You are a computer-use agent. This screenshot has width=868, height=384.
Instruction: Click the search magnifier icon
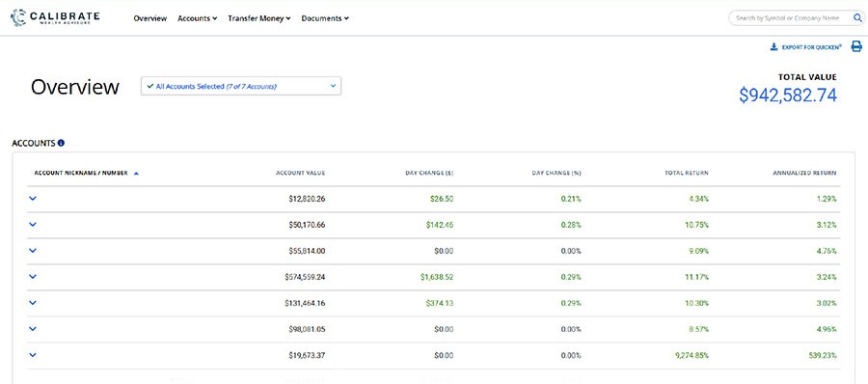click(857, 18)
